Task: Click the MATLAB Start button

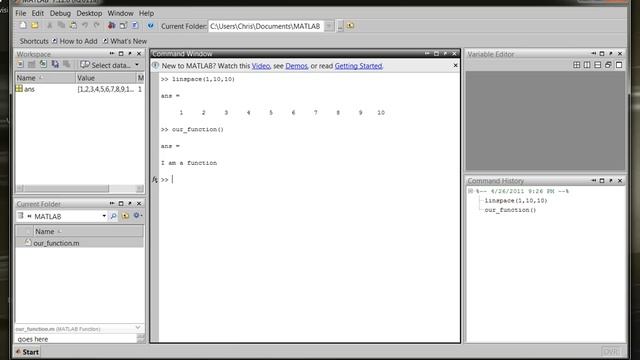Action: (27, 352)
